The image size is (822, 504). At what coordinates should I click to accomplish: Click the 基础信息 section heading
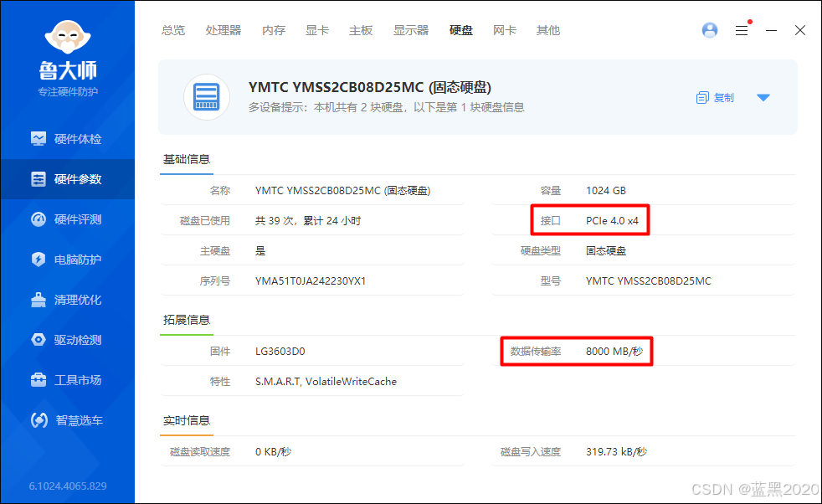pos(187,159)
